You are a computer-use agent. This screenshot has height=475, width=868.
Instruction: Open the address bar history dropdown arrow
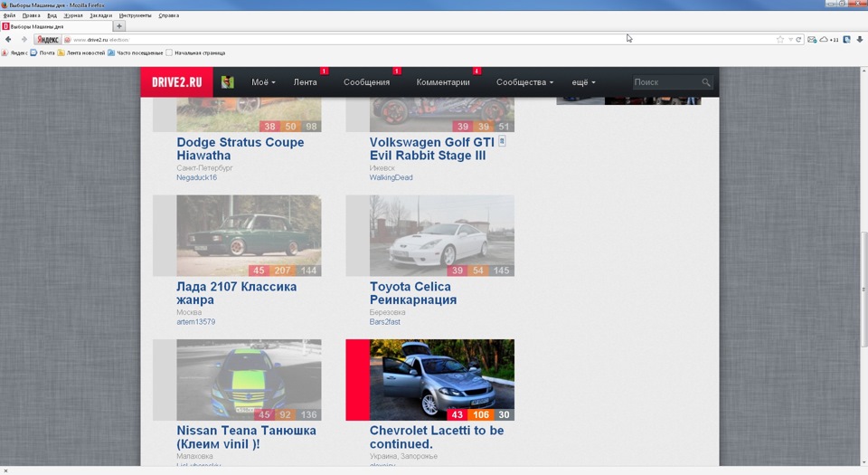point(790,39)
